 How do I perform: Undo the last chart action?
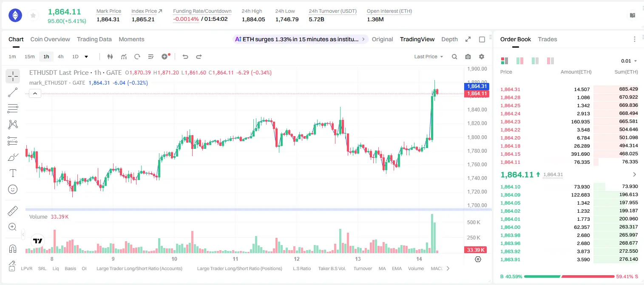185,57
